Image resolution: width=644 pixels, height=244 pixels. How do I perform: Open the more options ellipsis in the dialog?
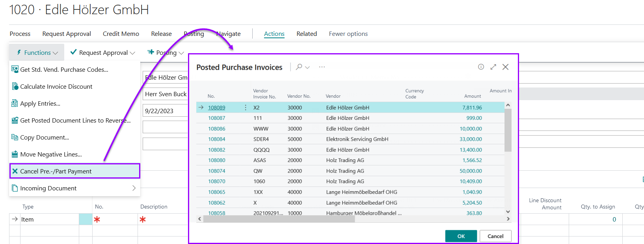(x=322, y=67)
